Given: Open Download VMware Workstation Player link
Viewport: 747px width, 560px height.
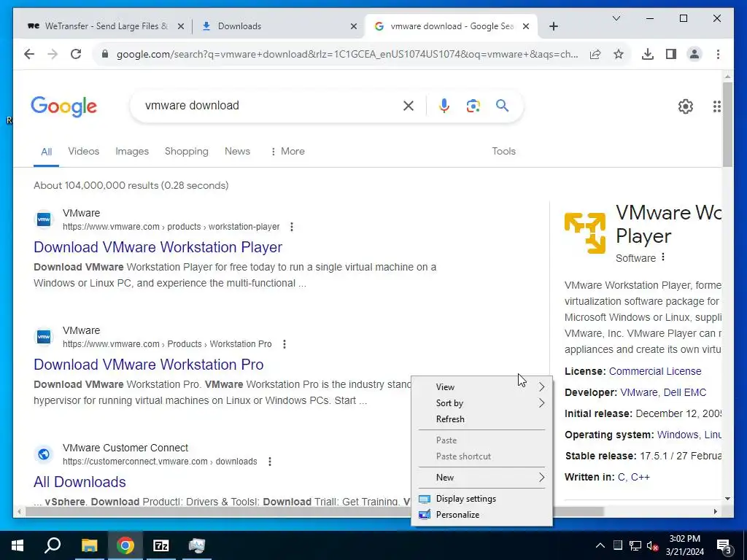Looking at the screenshot, I should point(158,247).
